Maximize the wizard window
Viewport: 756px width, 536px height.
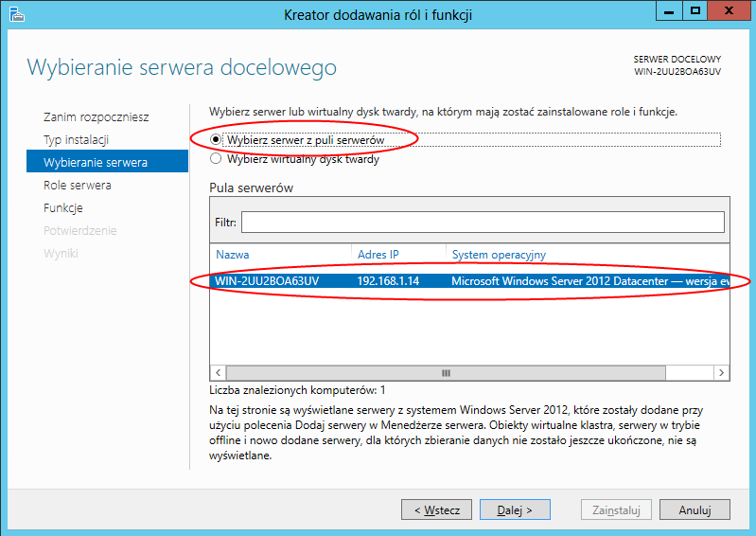pos(694,11)
